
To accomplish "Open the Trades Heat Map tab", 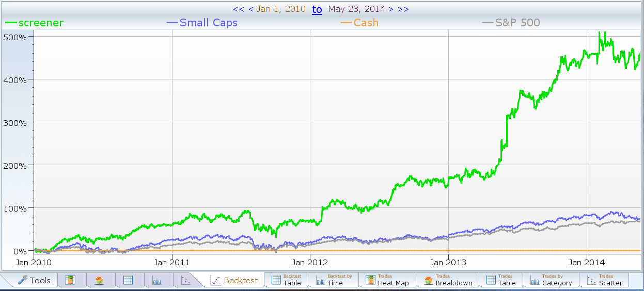I will click(x=387, y=280).
